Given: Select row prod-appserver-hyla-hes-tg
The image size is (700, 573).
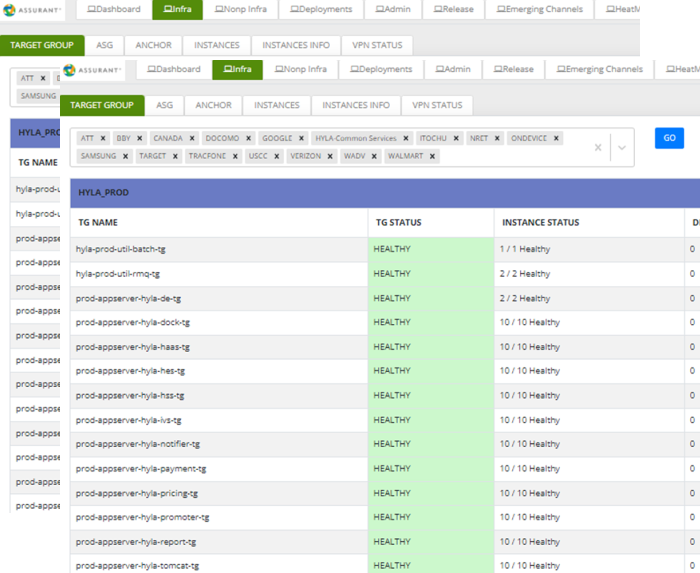Looking at the screenshot, I should pos(385,371).
